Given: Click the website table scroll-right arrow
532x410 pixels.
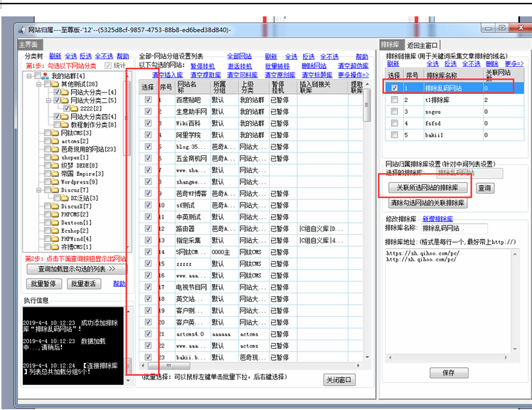Looking at the screenshot, I should 358,365.
